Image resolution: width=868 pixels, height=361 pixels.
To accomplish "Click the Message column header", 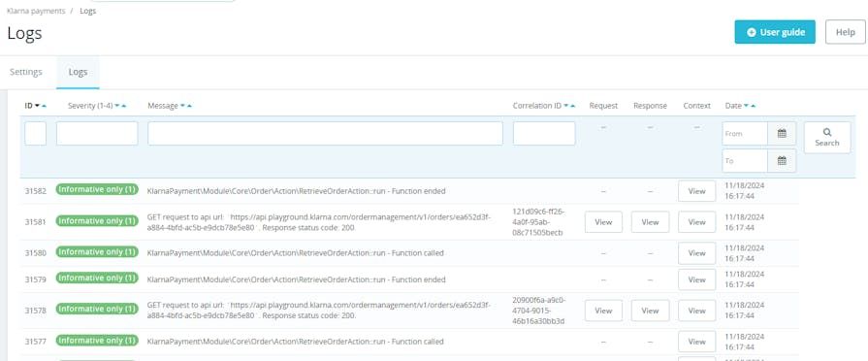I will (163, 106).
